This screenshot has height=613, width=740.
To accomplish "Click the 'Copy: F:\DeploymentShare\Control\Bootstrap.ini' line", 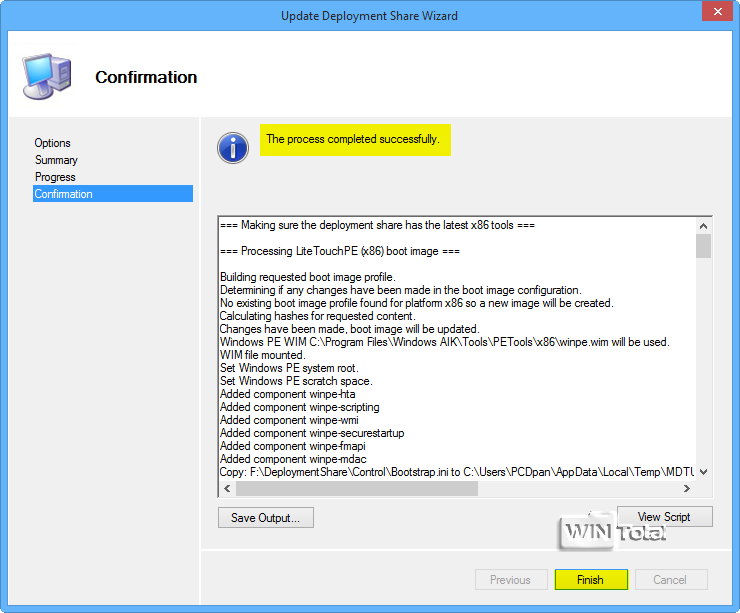I will coord(457,472).
